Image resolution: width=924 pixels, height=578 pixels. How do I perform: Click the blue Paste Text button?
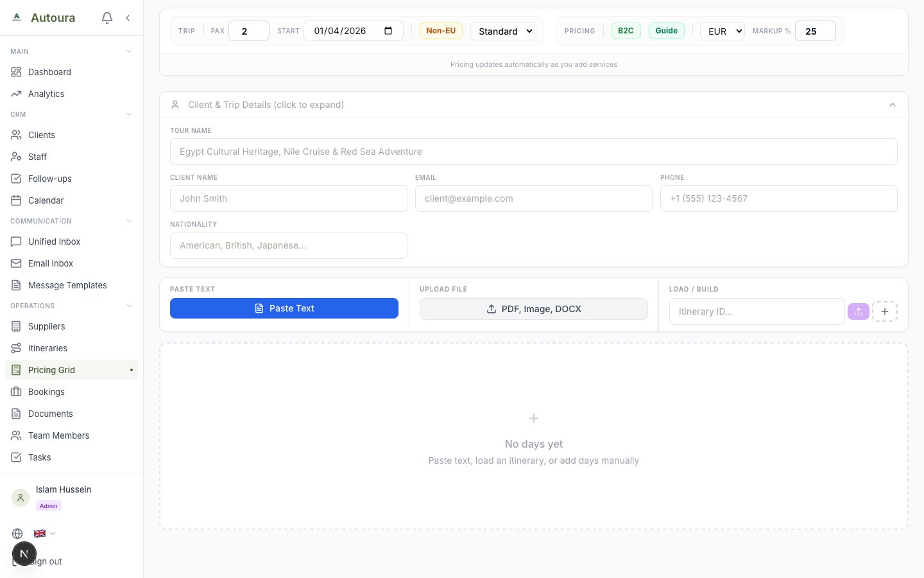click(284, 308)
